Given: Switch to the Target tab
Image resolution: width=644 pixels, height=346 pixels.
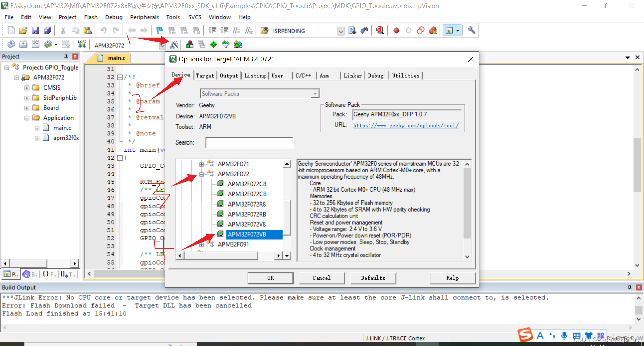Looking at the screenshot, I should tap(205, 76).
